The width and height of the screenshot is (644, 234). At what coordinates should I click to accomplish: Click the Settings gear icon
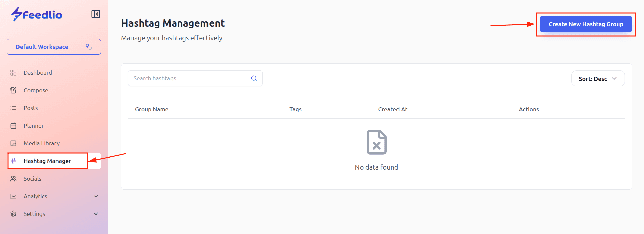click(x=13, y=214)
